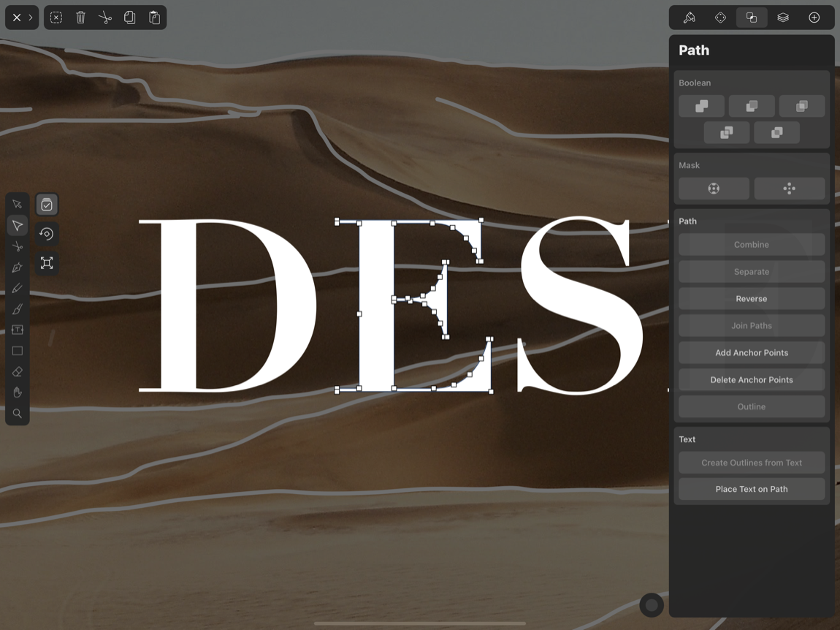Deselect all with dashed-box X icon
Image resolution: width=840 pixels, height=630 pixels.
(x=56, y=18)
